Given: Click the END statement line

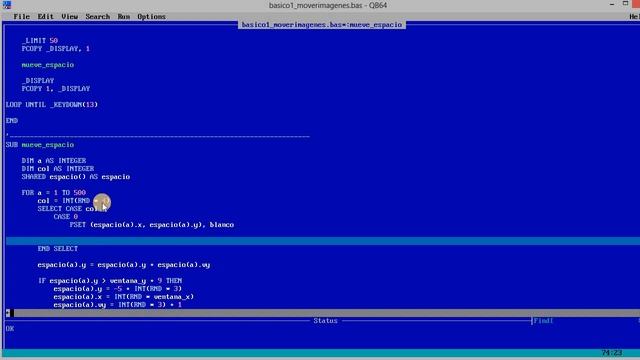Looking at the screenshot, I should pos(12,120).
